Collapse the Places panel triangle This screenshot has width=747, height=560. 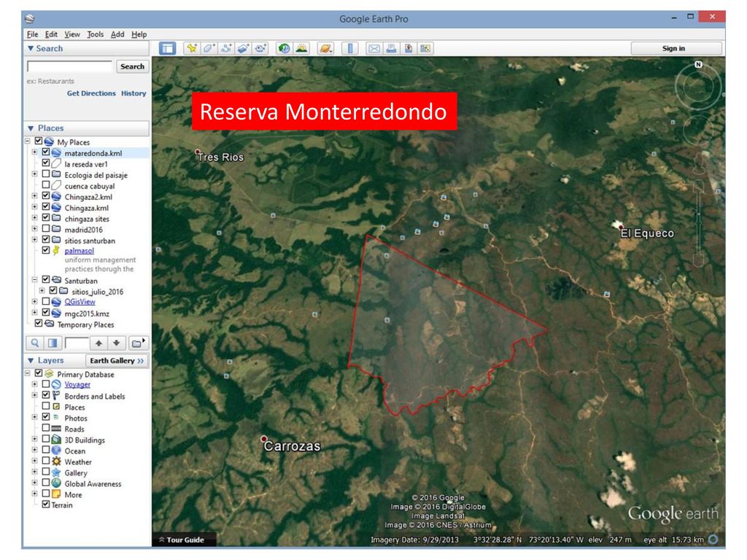[31, 128]
